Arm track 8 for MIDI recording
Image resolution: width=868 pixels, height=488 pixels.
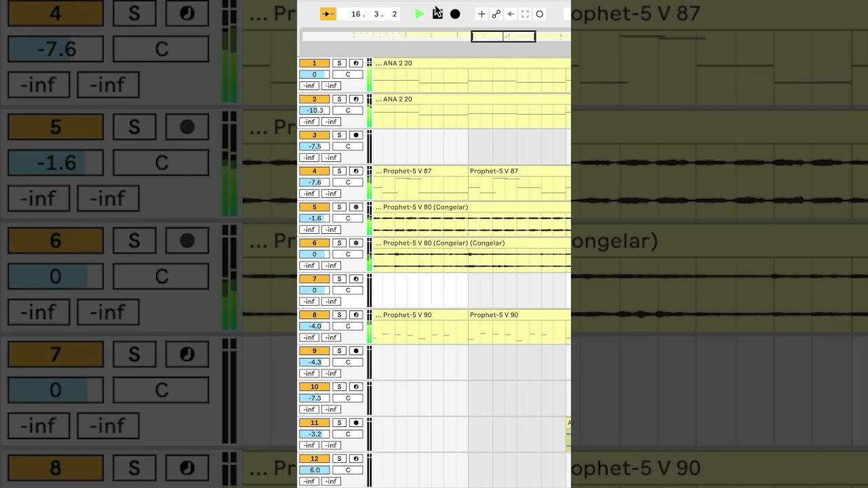click(x=356, y=314)
